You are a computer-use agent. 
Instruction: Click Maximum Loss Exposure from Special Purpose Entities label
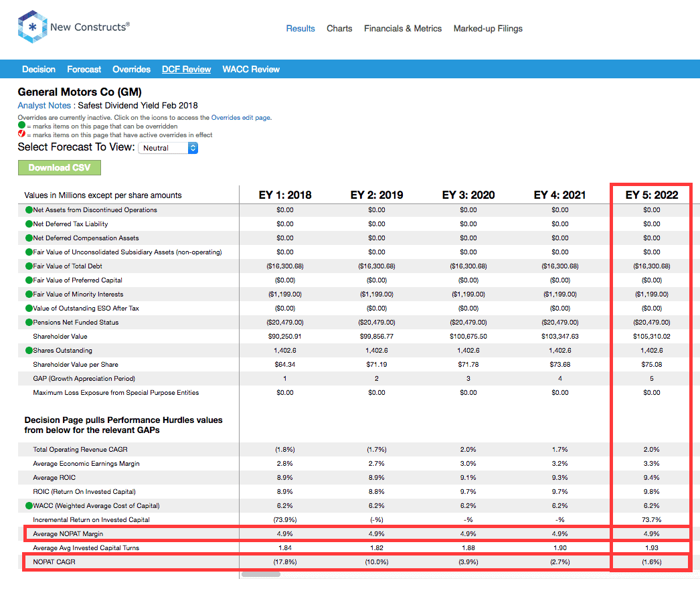(116, 393)
